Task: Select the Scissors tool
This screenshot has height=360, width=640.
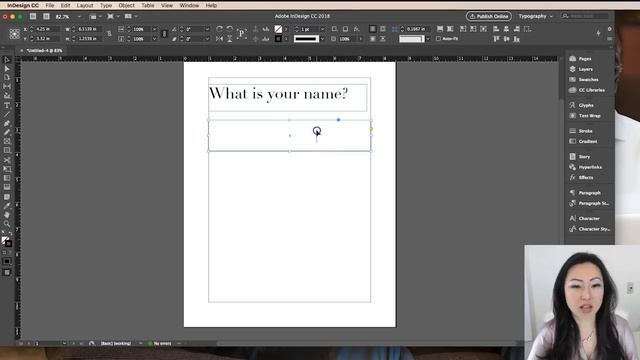Action: coord(7,160)
